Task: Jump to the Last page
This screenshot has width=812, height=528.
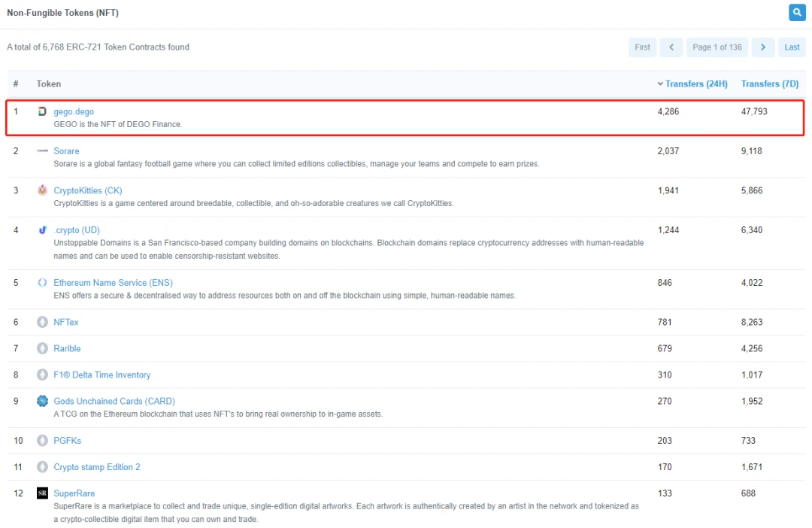Action: point(792,47)
